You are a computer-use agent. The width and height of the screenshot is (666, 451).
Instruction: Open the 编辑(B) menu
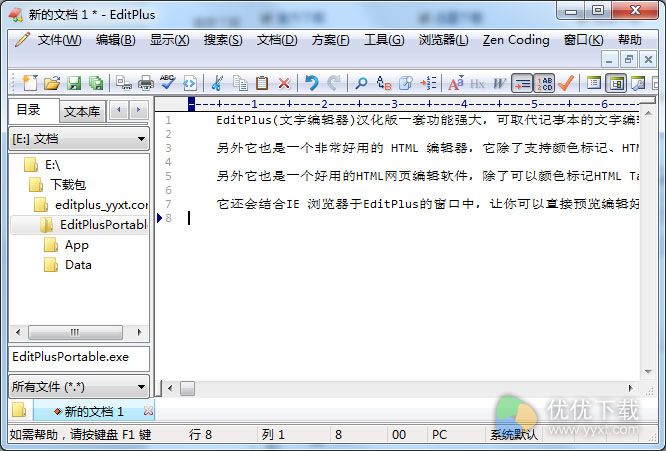(115, 40)
